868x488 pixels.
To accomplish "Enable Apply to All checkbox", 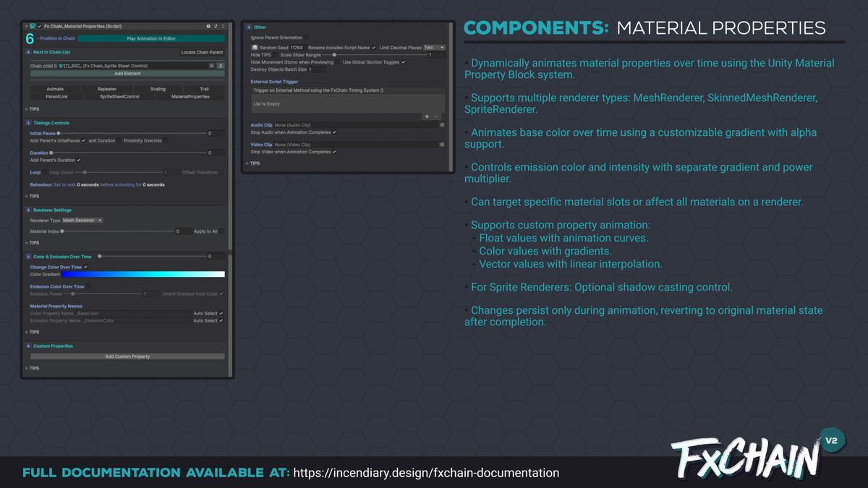I will tap(221, 231).
